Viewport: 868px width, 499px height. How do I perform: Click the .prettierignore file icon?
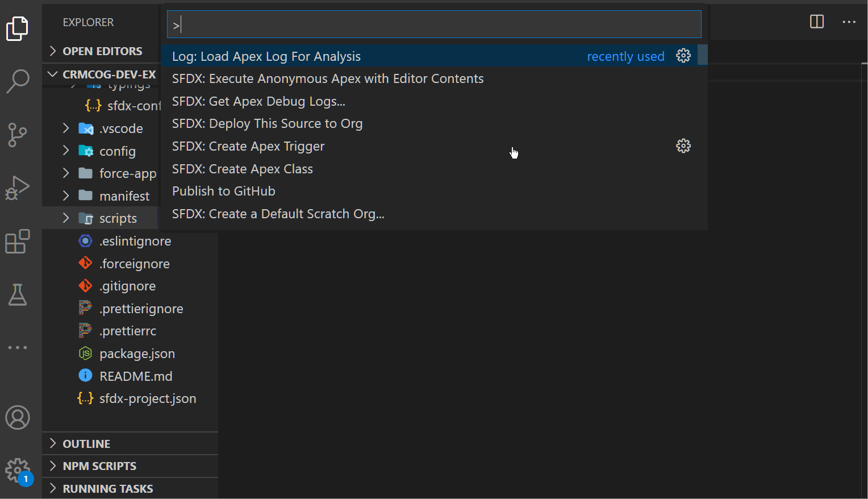[85, 309]
